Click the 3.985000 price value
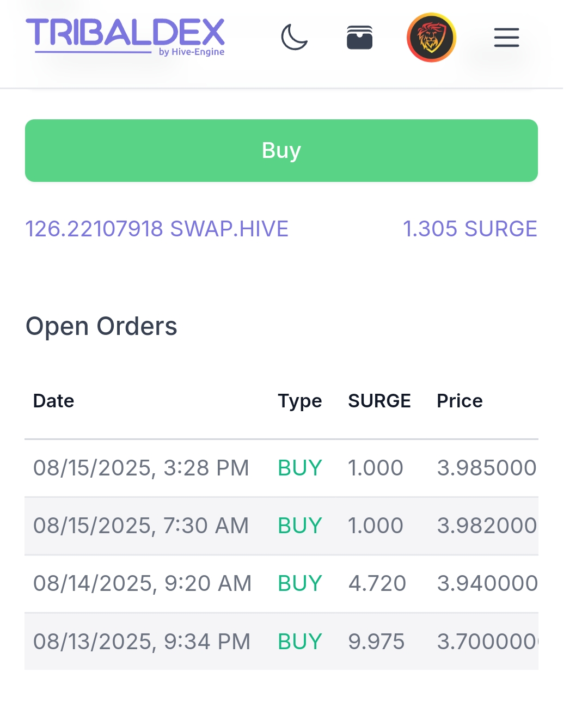 coord(487,468)
